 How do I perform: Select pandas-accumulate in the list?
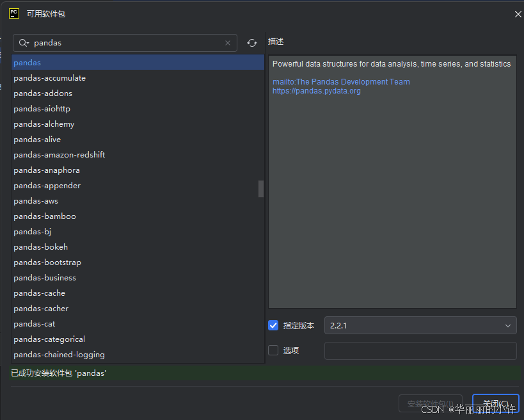[138, 78]
